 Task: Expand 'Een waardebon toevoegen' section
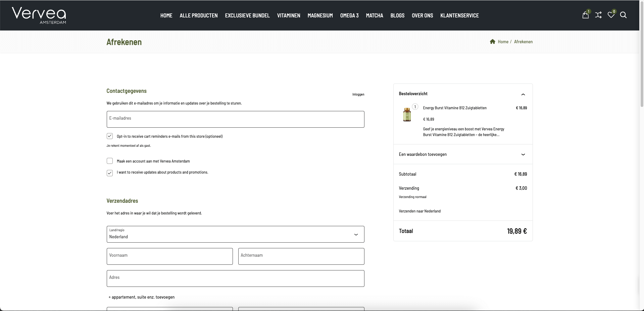(x=463, y=154)
